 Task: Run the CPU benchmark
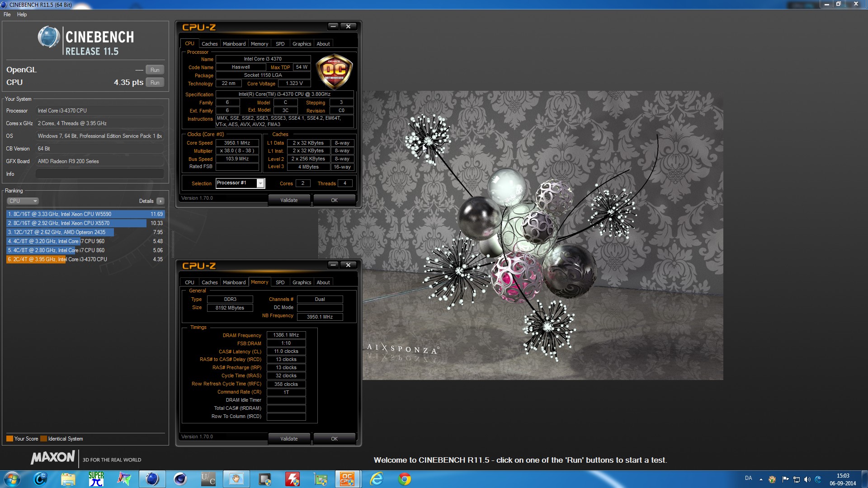coord(155,83)
